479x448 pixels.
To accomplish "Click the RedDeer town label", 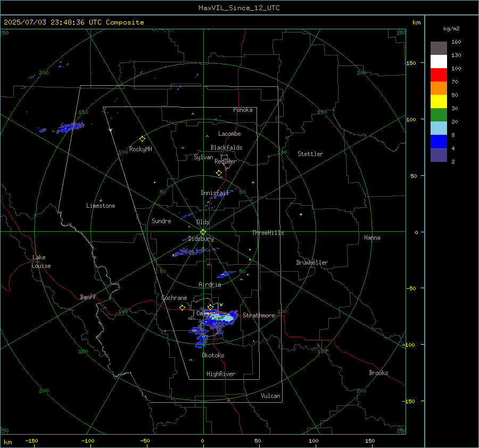I will click(226, 161).
